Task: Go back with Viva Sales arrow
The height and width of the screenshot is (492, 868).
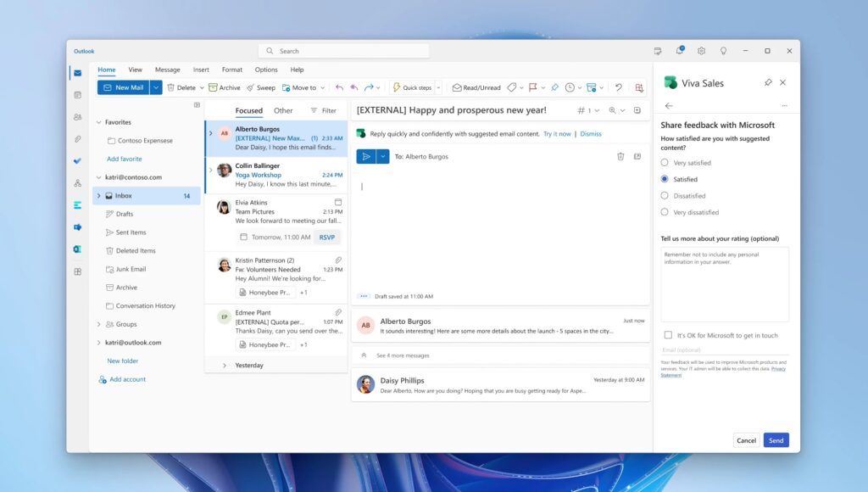Action: tap(669, 106)
